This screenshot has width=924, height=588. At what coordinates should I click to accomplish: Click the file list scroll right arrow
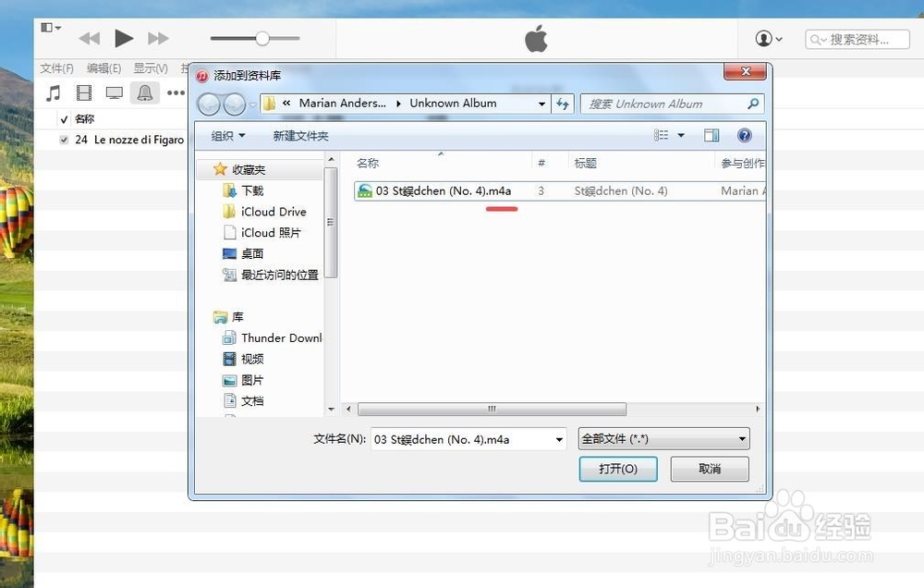pyautogui.click(x=758, y=409)
